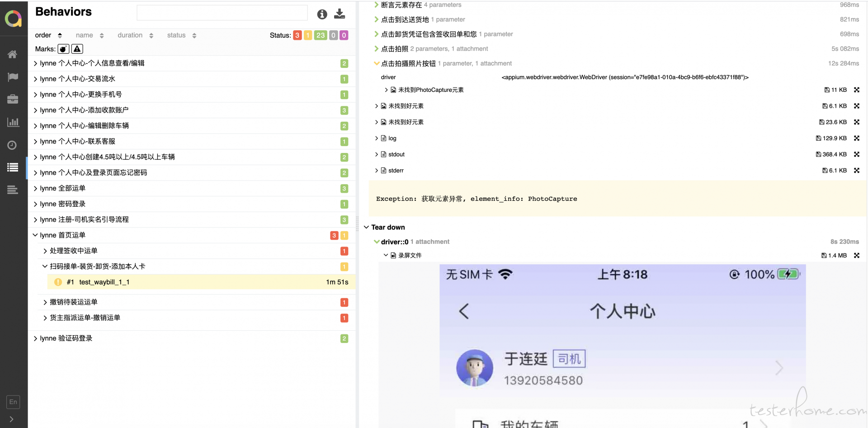Select test case test_waybill_1_1
Viewport: 868px width, 428px height.
(x=201, y=282)
